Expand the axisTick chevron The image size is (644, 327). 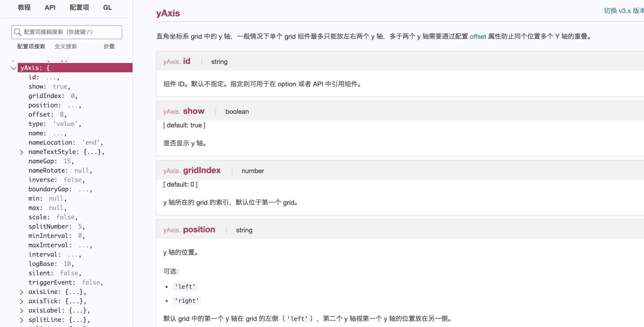[x=21, y=301]
